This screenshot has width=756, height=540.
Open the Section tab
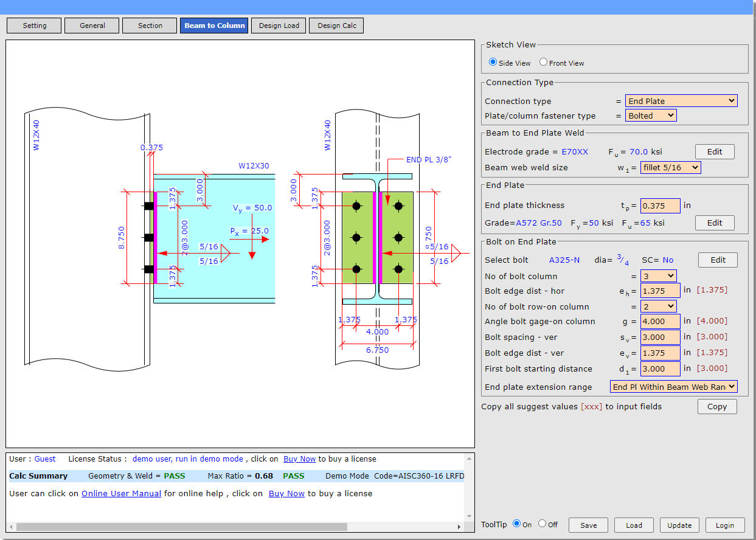point(150,26)
